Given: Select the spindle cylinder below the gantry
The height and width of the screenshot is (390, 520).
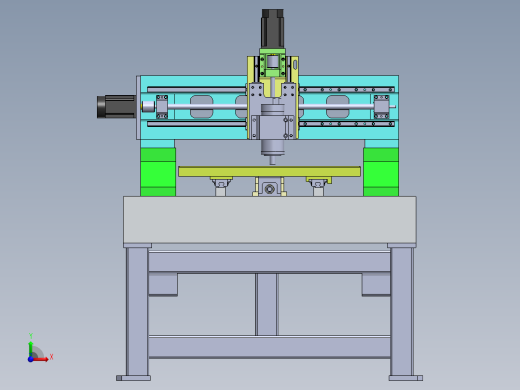Looking at the screenshot, I should (x=273, y=147).
